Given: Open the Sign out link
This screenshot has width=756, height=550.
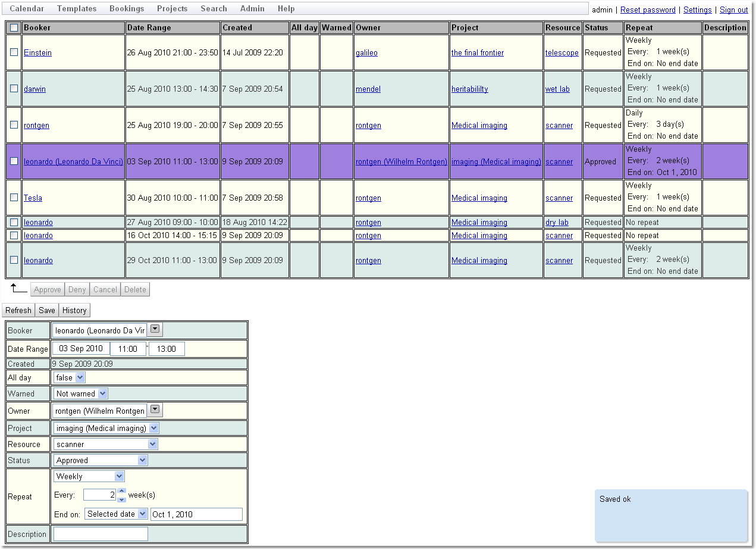Looking at the screenshot, I should pyautogui.click(x=733, y=10).
